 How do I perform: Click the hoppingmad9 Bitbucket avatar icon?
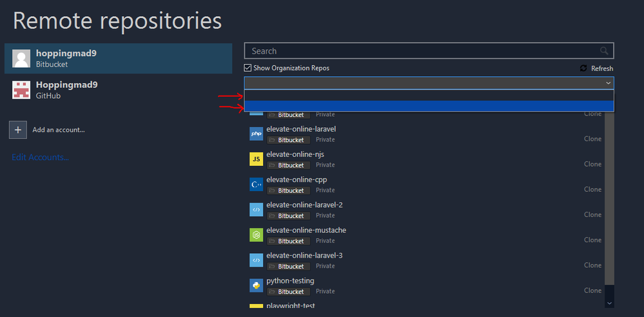tap(21, 58)
